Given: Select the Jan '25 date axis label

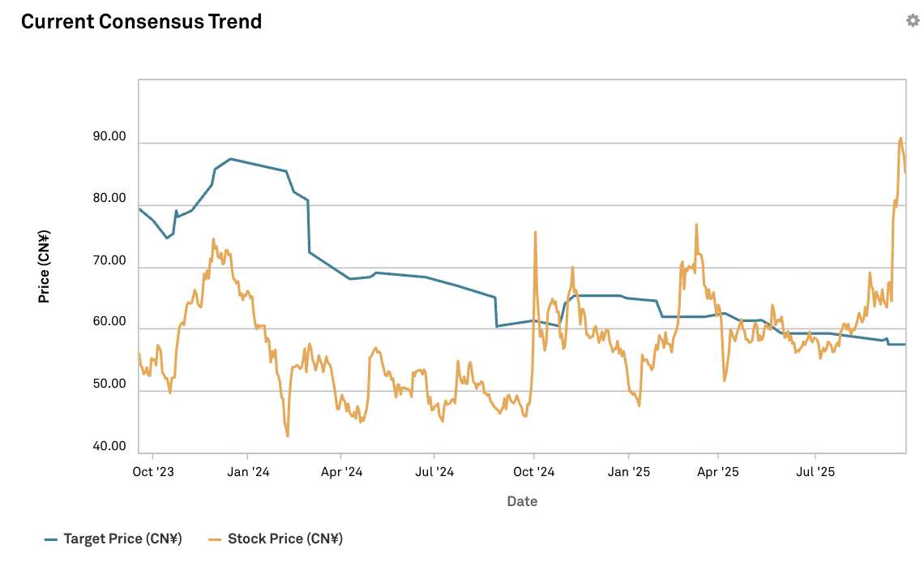Looking at the screenshot, I should (x=629, y=471).
